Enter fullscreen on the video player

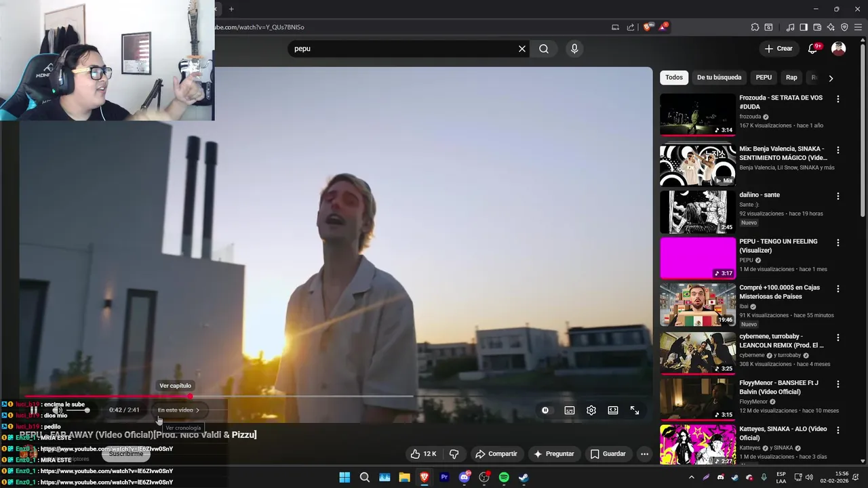coord(635,410)
